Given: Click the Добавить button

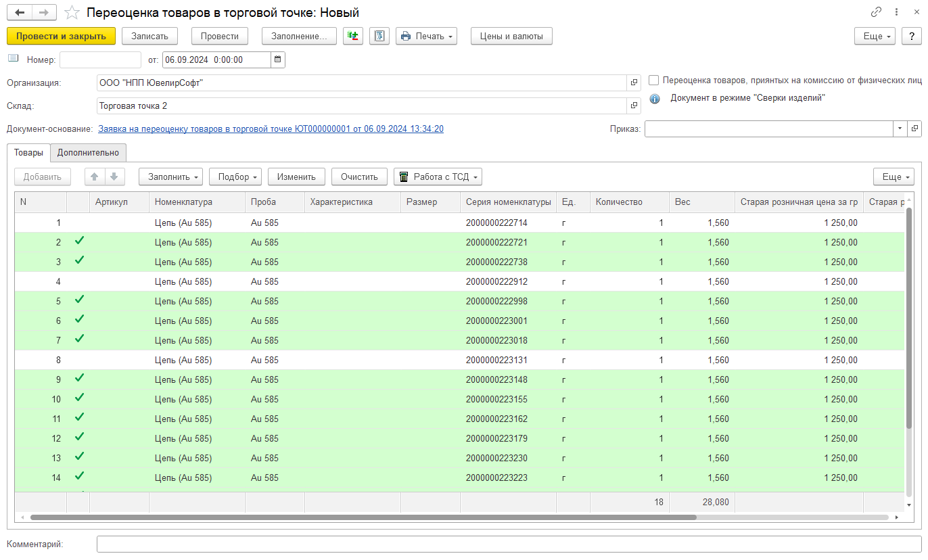Looking at the screenshot, I should [43, 177].
